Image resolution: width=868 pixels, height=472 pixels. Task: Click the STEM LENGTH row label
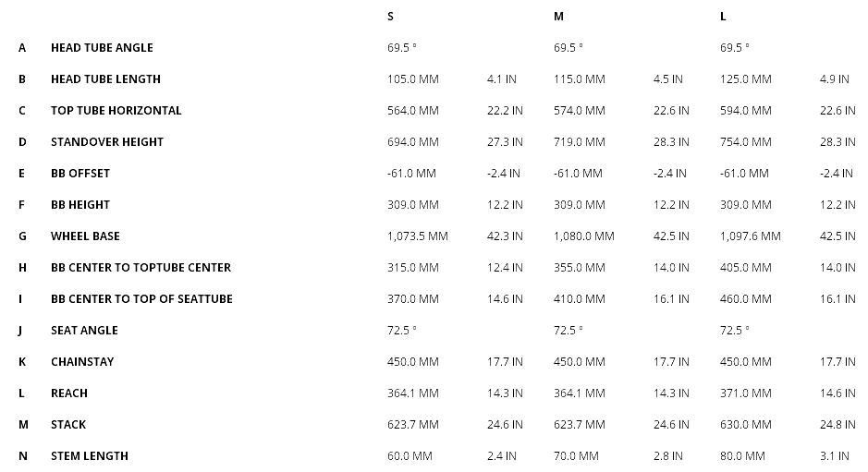click(90, 455)
